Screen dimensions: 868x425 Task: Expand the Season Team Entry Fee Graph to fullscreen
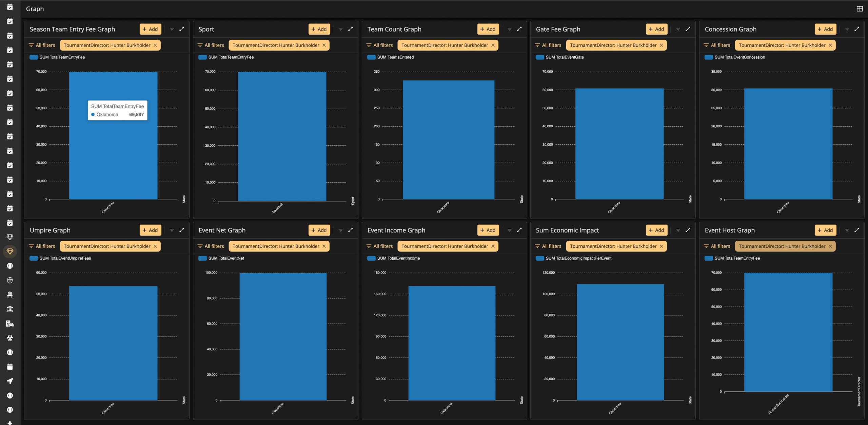[x=182, y=29]
